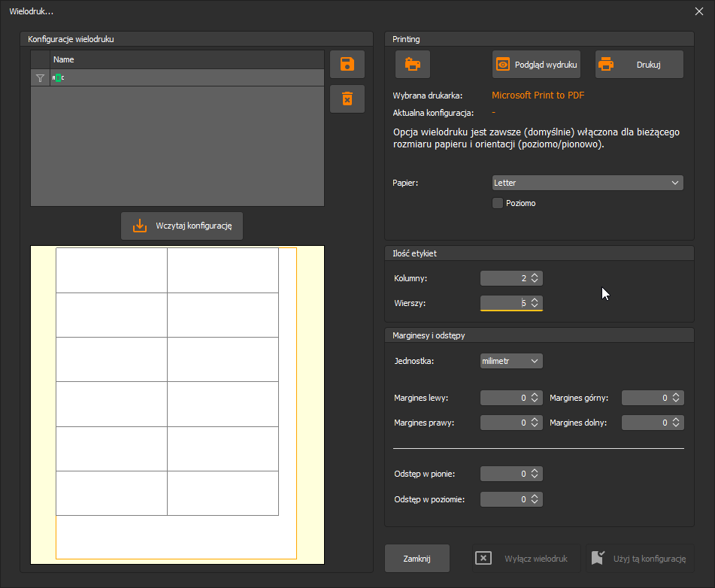Image resolution: width=715 pixels, height=588 pixels.
Task: Increase Margines górny with up arrow
Action: (676, 395)
